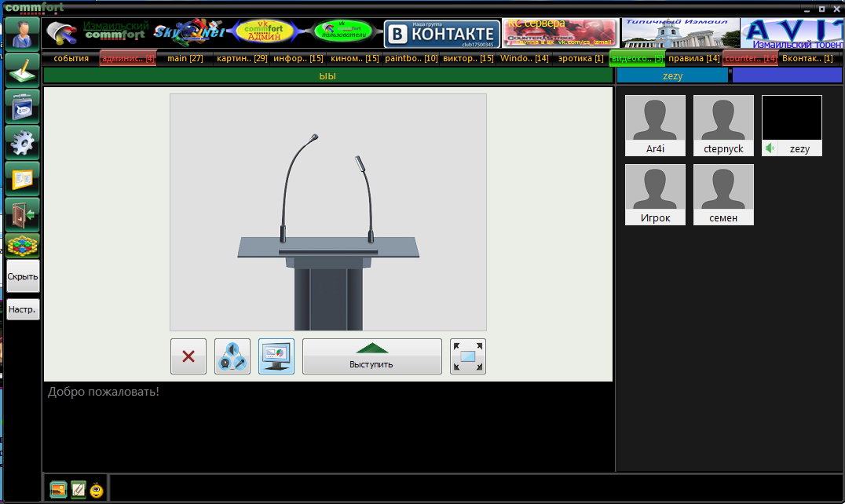Click the notepad with pencil sidebar icon

23,70
